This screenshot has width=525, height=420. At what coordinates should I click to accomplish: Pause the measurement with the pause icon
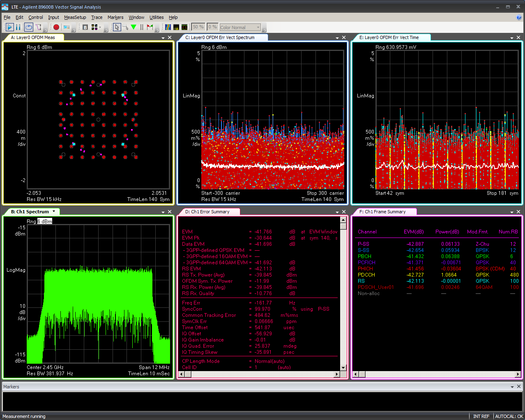(x=18, y=27)
